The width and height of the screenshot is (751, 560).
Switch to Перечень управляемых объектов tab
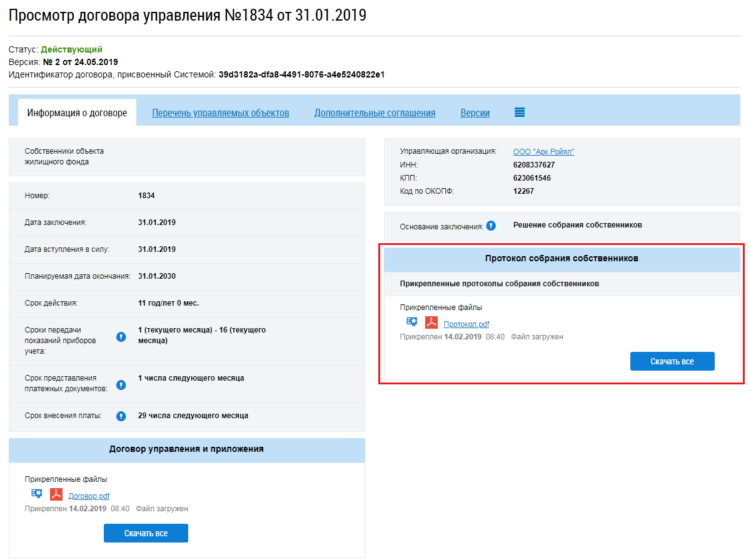(221, 113)
